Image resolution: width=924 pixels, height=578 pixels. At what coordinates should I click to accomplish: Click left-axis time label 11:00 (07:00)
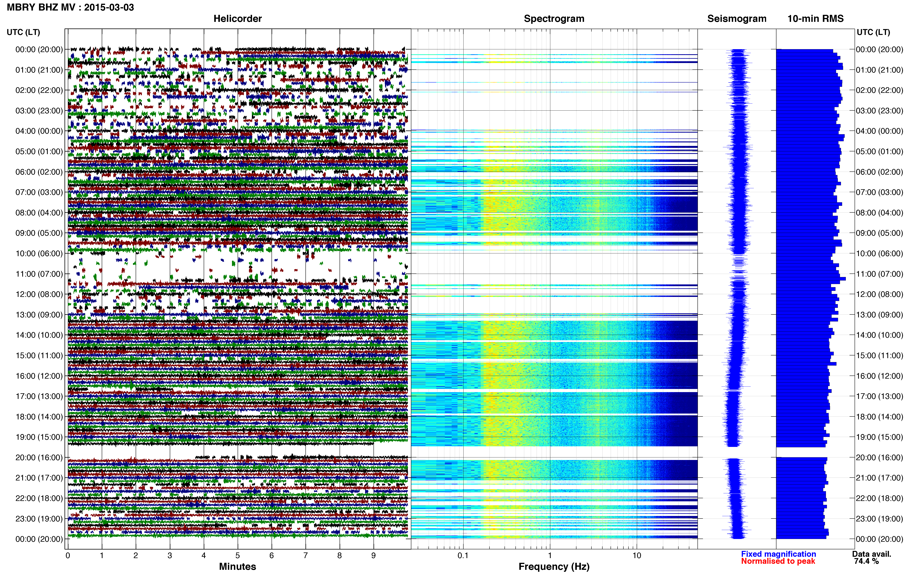coord(39,274)
